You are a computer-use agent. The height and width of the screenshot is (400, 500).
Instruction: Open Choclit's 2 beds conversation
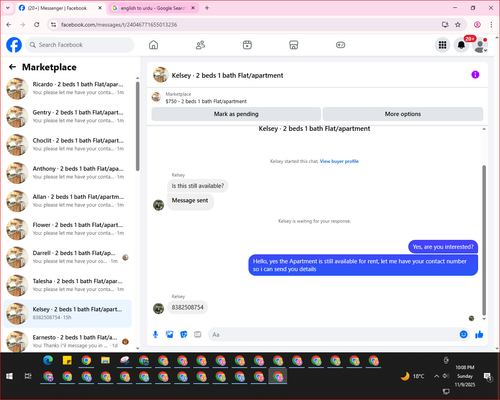[x=68, y=145]
